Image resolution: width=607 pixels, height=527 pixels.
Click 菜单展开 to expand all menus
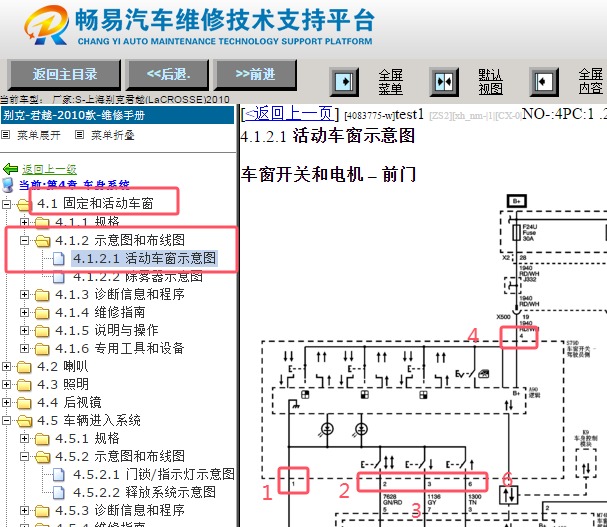point(39,135)
